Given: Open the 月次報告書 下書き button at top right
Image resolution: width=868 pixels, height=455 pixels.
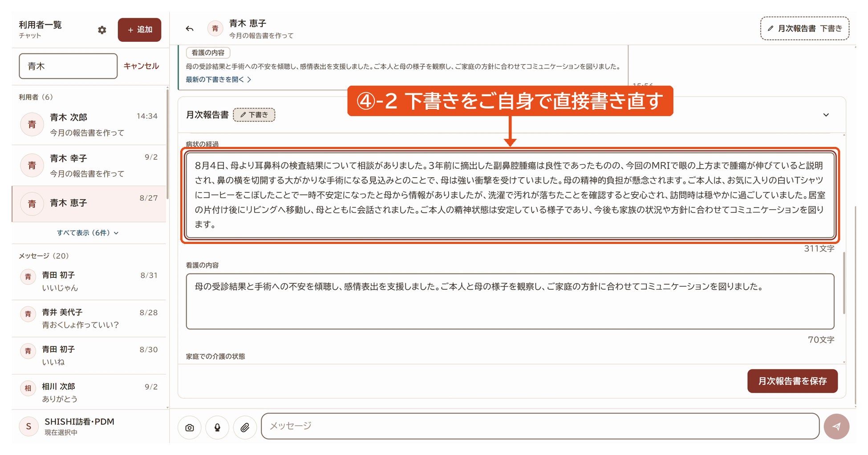Looking at the screenshot, I should (x=805, y=28).
